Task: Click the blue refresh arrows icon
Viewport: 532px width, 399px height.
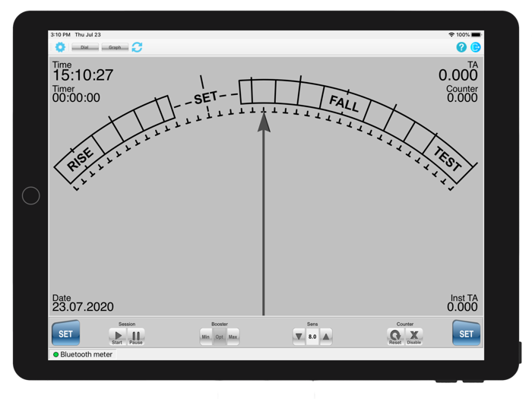Action: point(137,47)
